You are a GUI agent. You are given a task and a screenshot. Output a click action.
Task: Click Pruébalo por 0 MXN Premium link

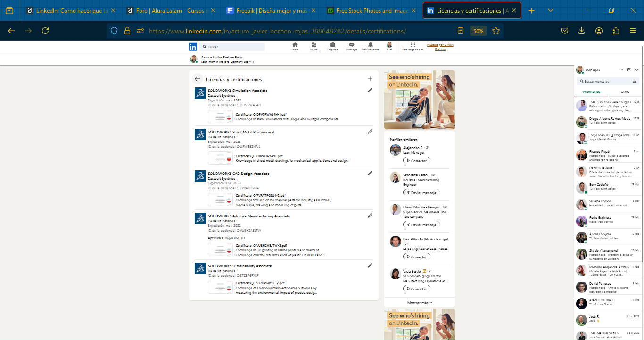[x=440, y=47]
